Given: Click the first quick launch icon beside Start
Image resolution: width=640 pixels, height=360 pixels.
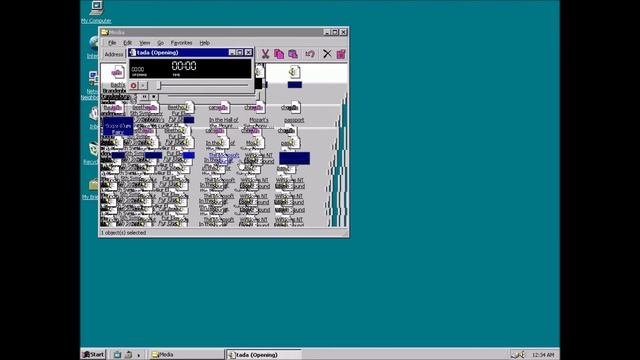Looking at the screenshot, I should pos(117,355).
